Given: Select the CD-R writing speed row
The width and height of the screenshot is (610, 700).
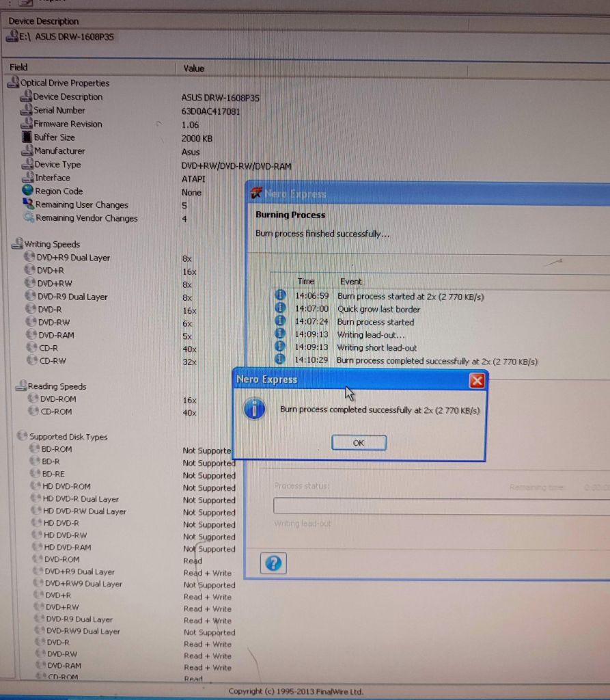Looking at the screenshot, I should (x=111, y=348).
